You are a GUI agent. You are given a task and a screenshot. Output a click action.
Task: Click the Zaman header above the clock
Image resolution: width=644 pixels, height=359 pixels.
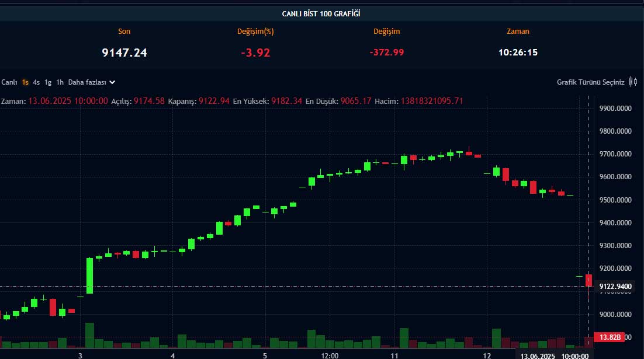coord(518,31)
